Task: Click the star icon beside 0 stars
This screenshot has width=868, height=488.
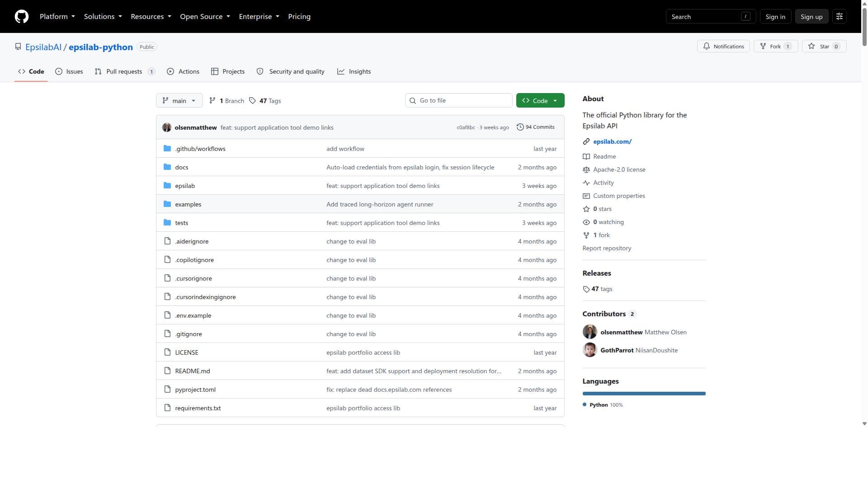Action: pyautogui.click(x=586, y=209)
